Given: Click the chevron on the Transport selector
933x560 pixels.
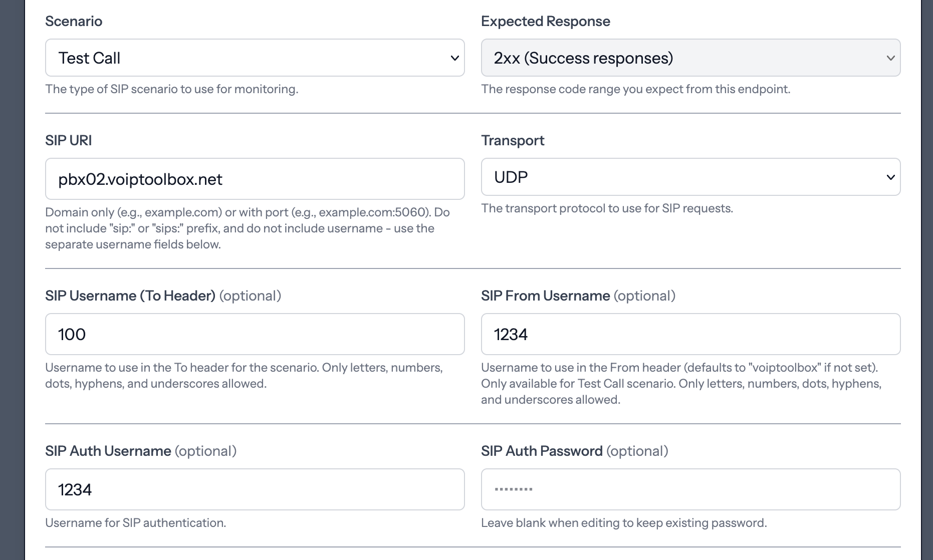Looking at the screenshot, I should (890, 177).
